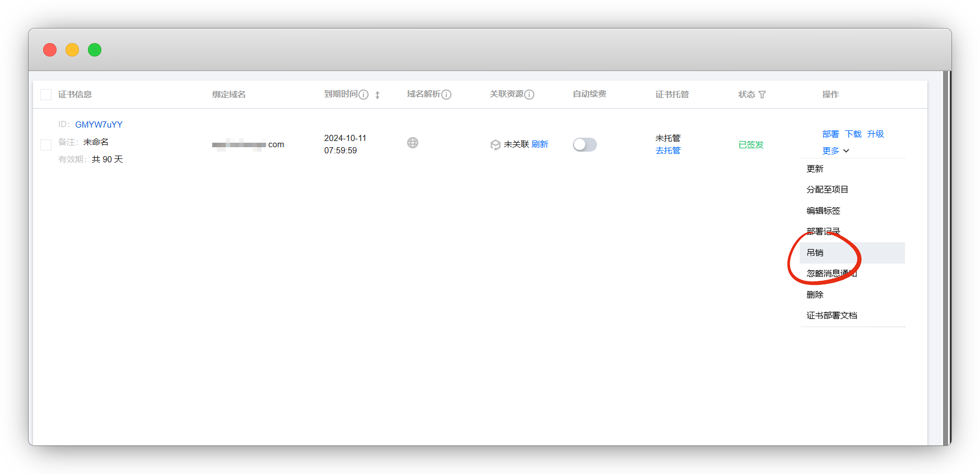Open the 状态 filter funnel icon

coord(762,95)
